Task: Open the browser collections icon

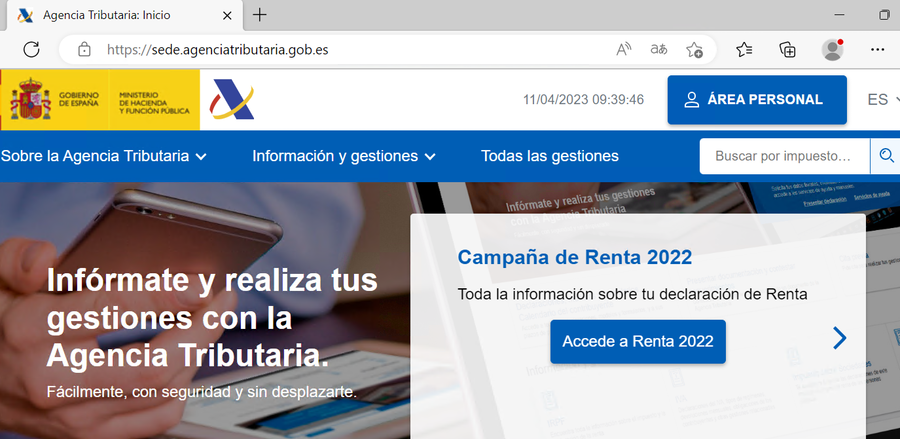Action: click(788, 49)
